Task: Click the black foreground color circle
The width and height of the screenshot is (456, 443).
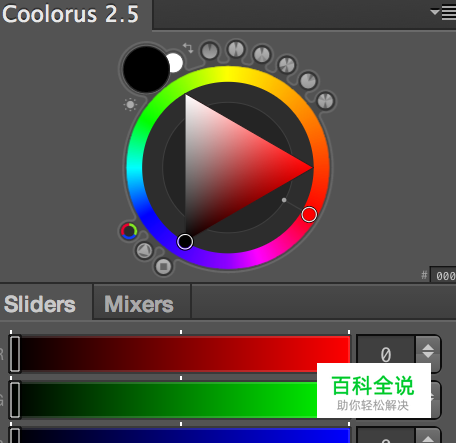Action: [146, 69]
